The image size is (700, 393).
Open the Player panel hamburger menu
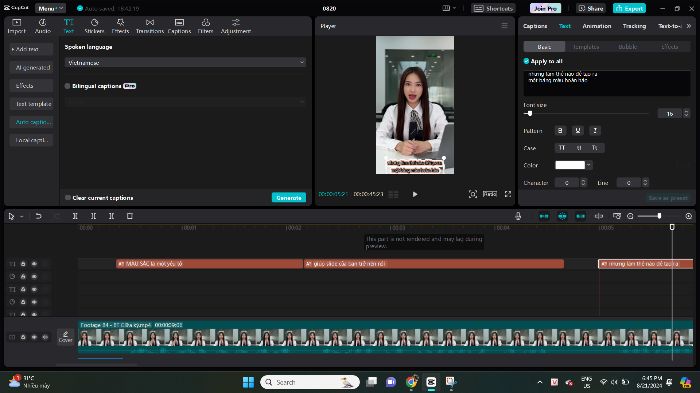tap(504, 26)
